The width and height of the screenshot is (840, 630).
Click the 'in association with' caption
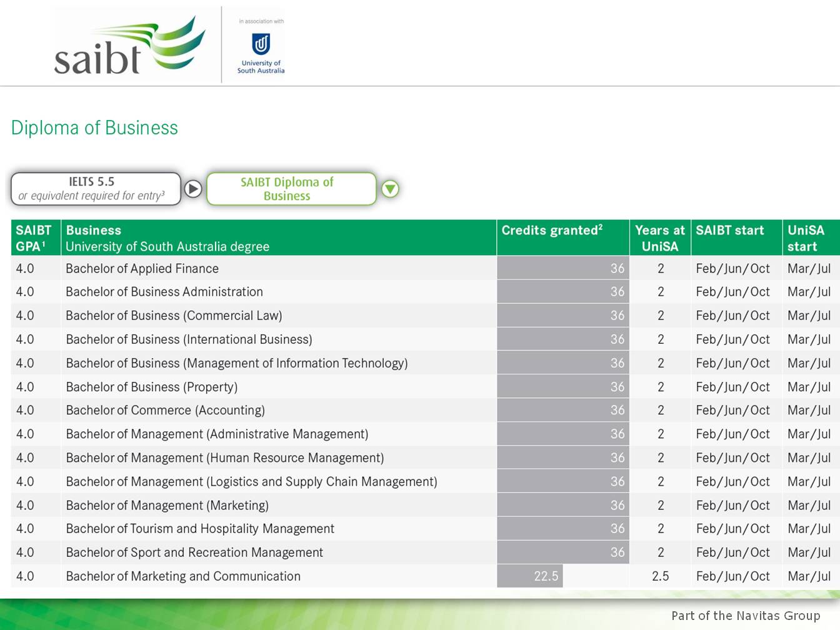[261, 21]
